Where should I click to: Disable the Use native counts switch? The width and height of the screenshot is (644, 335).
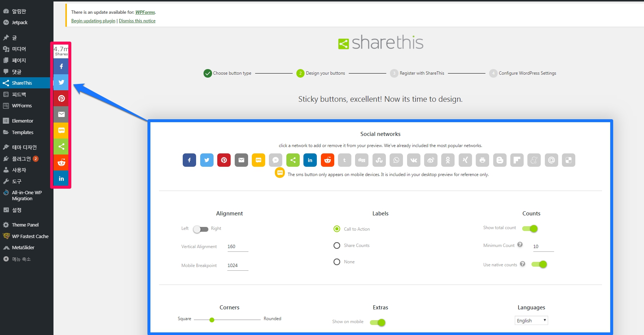click(539, 264)
